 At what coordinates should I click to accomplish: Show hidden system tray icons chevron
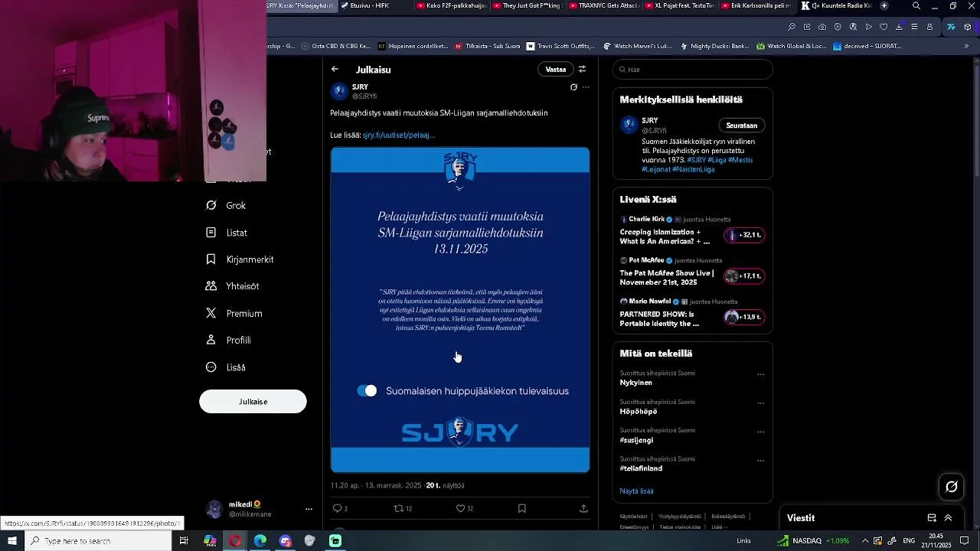[864, 541]
